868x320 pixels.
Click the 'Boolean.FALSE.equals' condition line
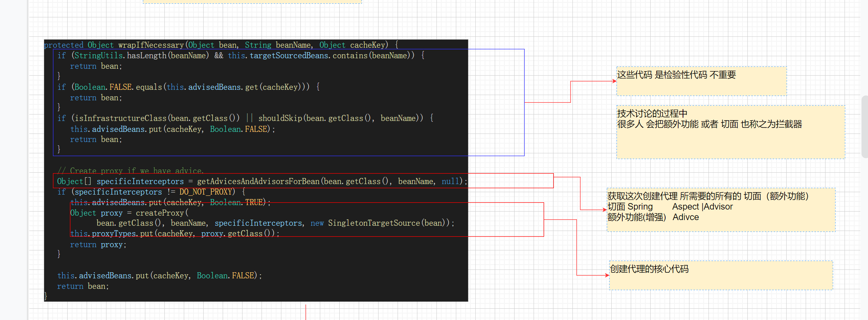(189, 87)
